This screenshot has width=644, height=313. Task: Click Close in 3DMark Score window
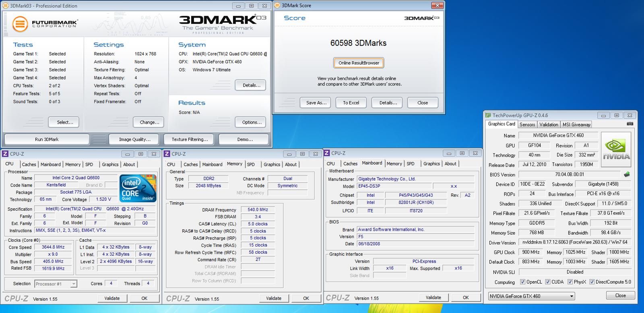423,103
